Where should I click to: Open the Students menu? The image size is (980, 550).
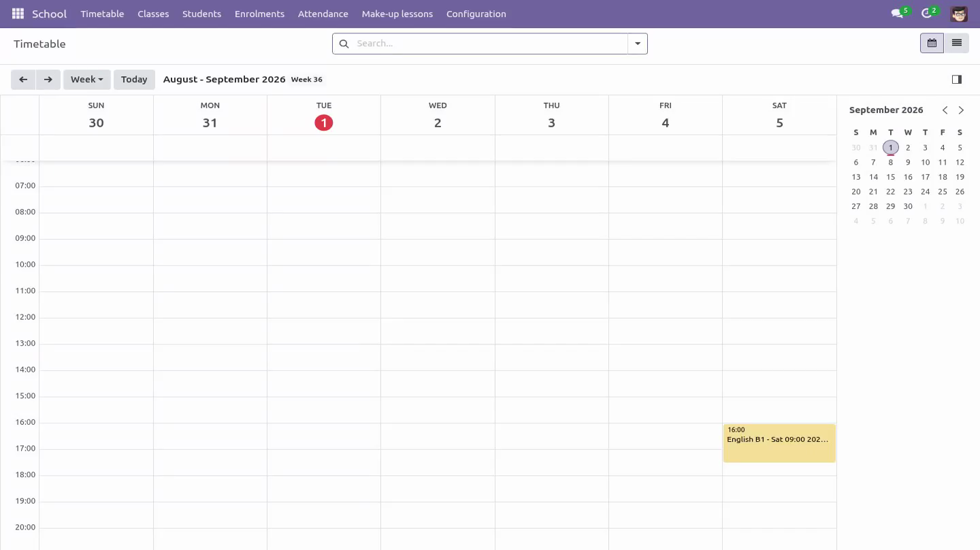pyautogui.click(x=201, y=14)
